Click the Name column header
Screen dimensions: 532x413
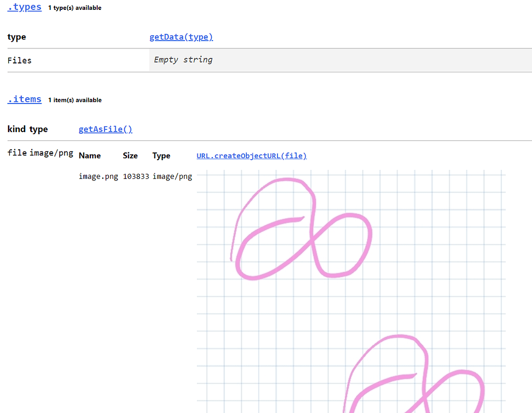(89, 156)
